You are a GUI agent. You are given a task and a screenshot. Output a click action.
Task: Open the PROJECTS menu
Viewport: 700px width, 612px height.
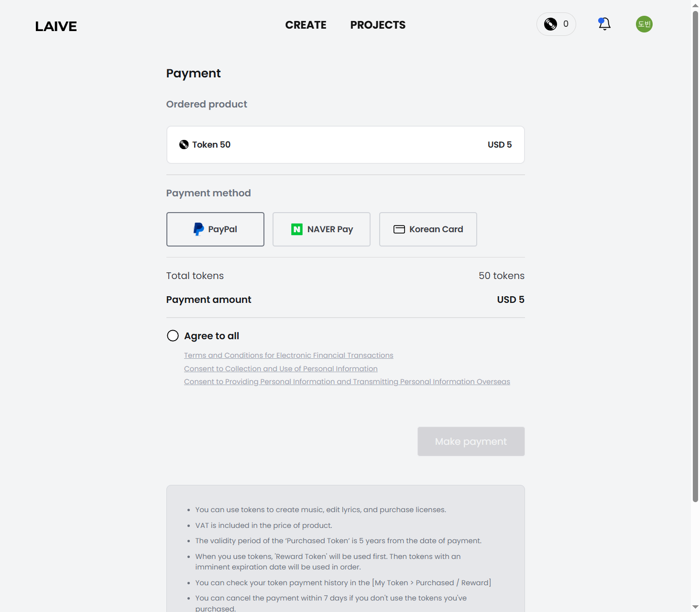pyautogui.click(x=378, y=25)
